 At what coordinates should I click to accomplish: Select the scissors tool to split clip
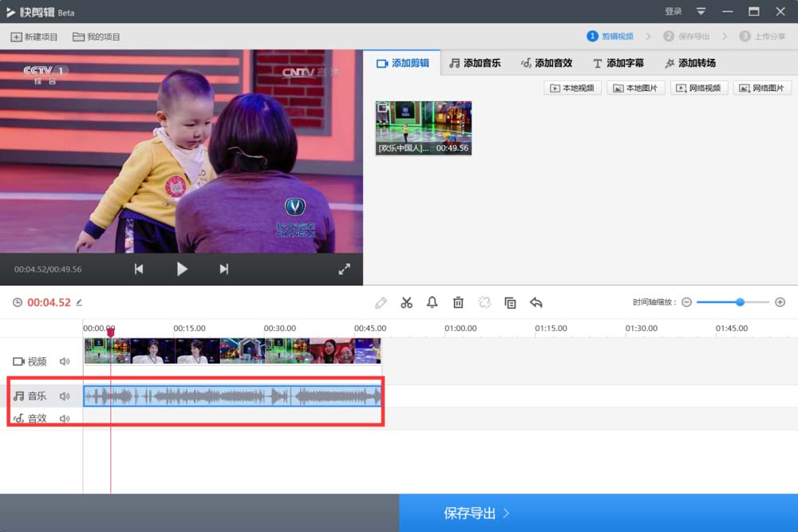coord(406,302)
